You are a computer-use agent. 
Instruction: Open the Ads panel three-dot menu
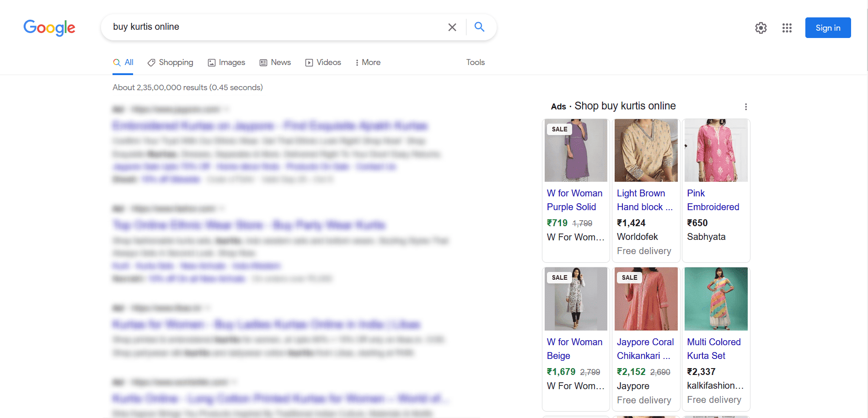click(746, 107)
